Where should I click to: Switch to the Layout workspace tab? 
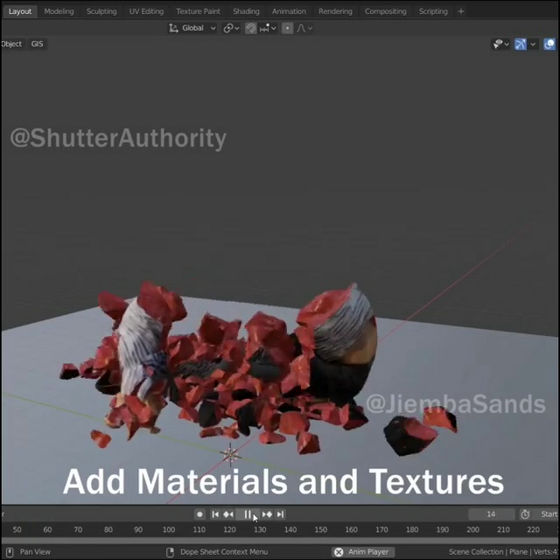tap(20, 11)
